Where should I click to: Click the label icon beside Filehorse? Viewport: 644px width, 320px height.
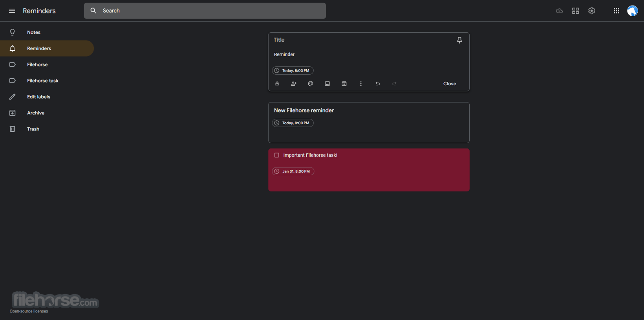point(13,64)
